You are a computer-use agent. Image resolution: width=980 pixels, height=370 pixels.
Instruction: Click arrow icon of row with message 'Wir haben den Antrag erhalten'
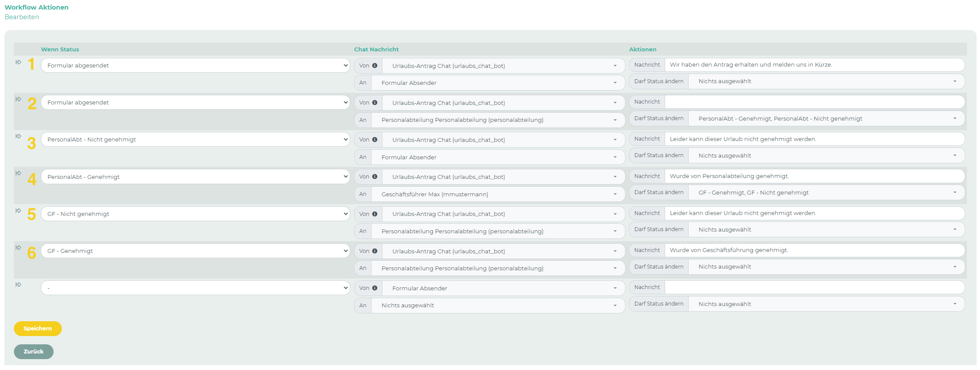(18, 62)
